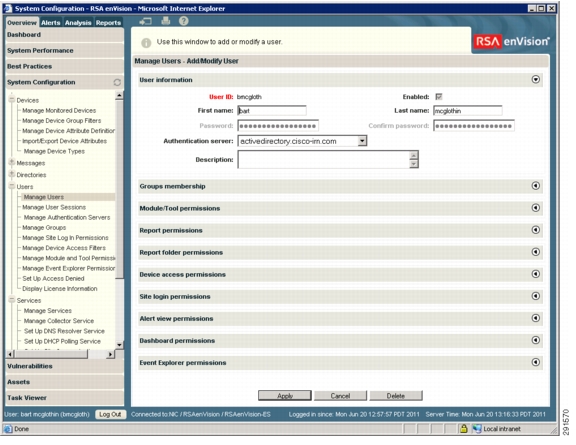Open the Assets menu section

point(65,382)
